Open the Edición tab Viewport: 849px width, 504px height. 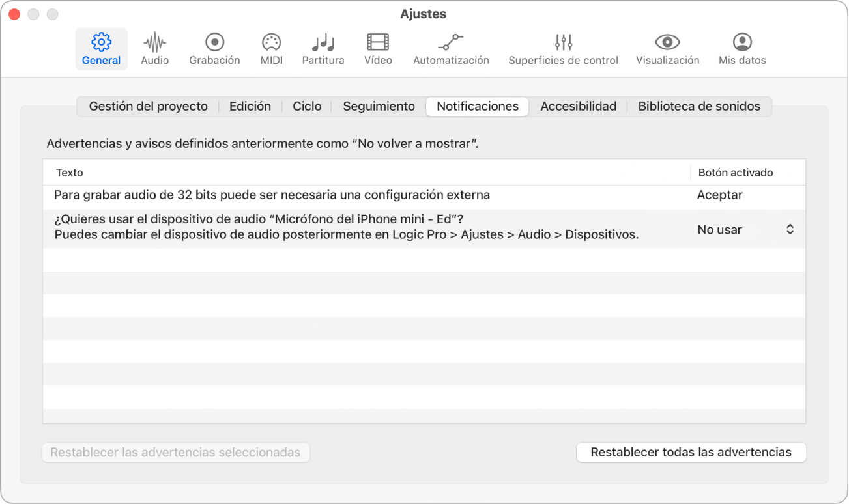click(250, 105)
